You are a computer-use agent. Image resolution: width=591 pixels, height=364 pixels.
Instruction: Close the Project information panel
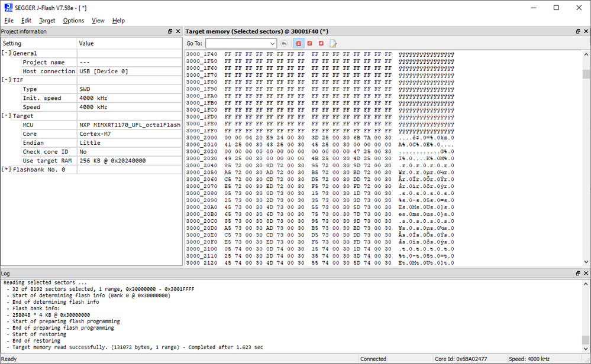(x=178, y=32)
